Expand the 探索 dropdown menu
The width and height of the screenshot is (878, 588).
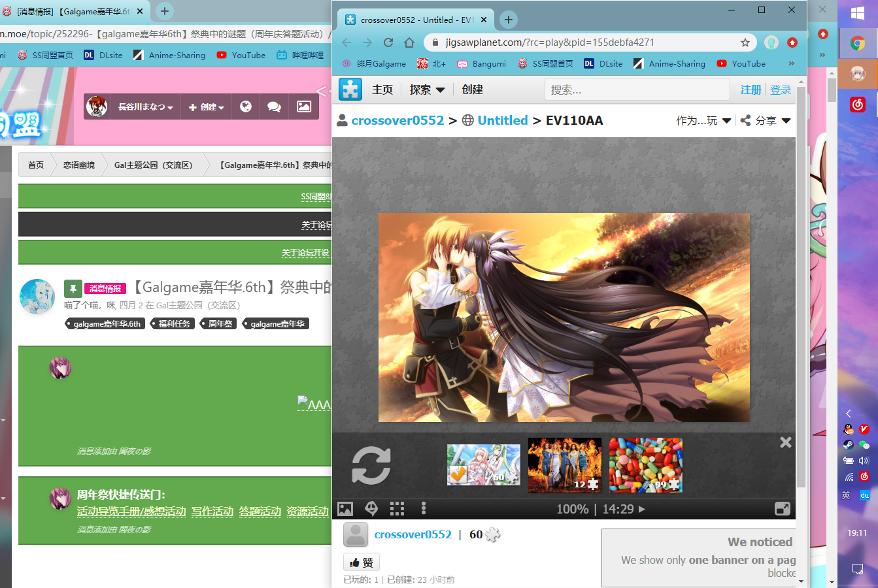427,90
